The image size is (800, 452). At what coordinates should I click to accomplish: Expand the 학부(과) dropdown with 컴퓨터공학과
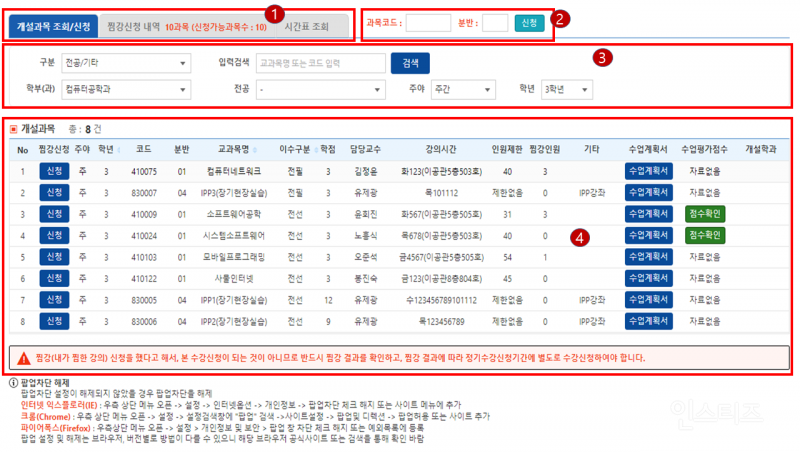[x=125, y=89]
